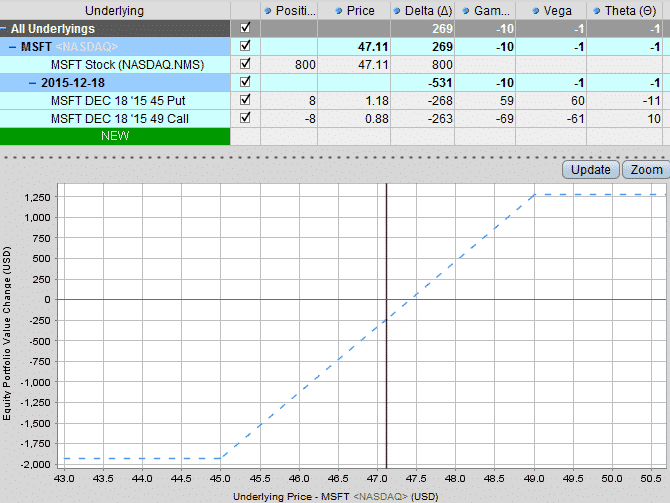Click the All Underlyings total delta 269
Screen dimensions: 670x503
442,29
